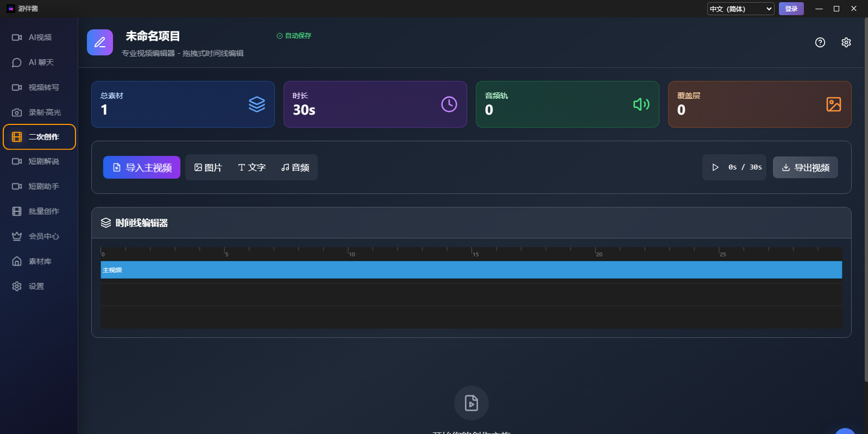
Task: Open AI视频 in the sidebar
Action: (x=39, y=37)
